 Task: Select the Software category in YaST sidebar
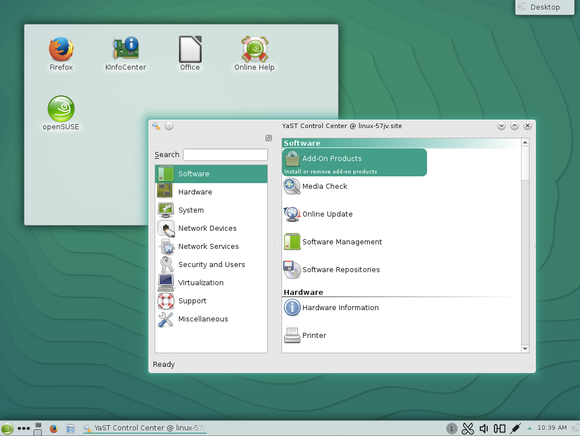click(x=211, y=174)
